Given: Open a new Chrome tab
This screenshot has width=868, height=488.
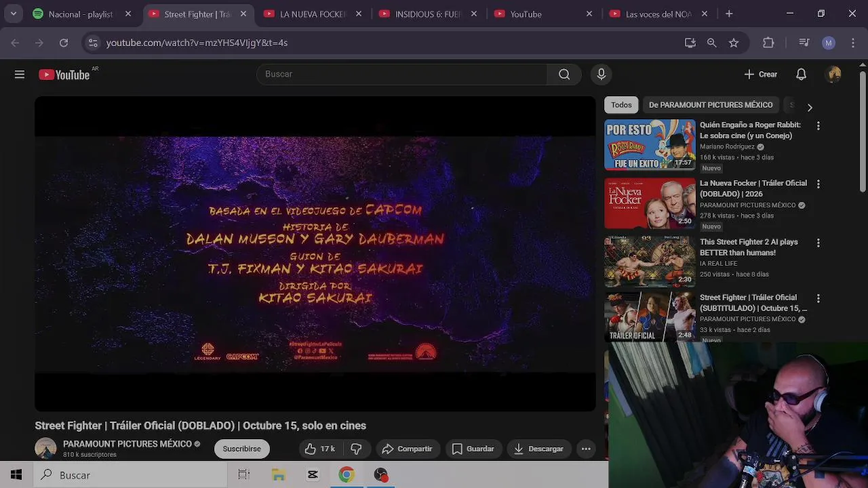Looking at the screenshot, I should [x=729, y=14].
